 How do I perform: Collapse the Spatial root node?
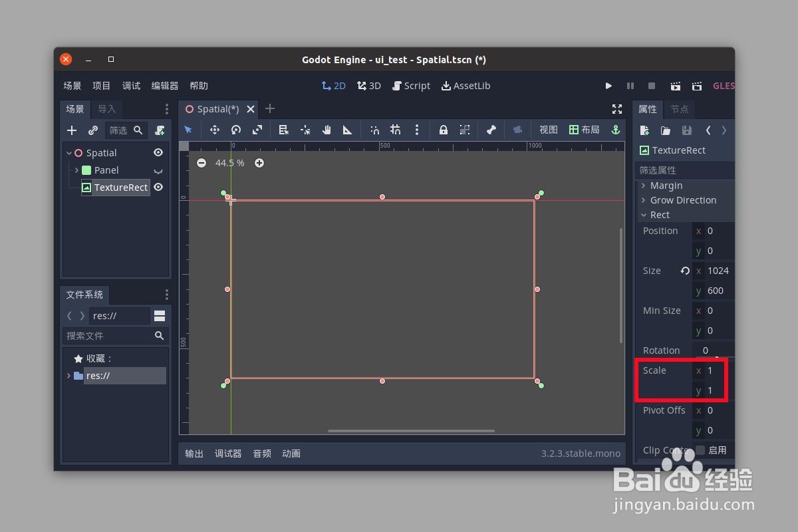(x=69, y=153)
